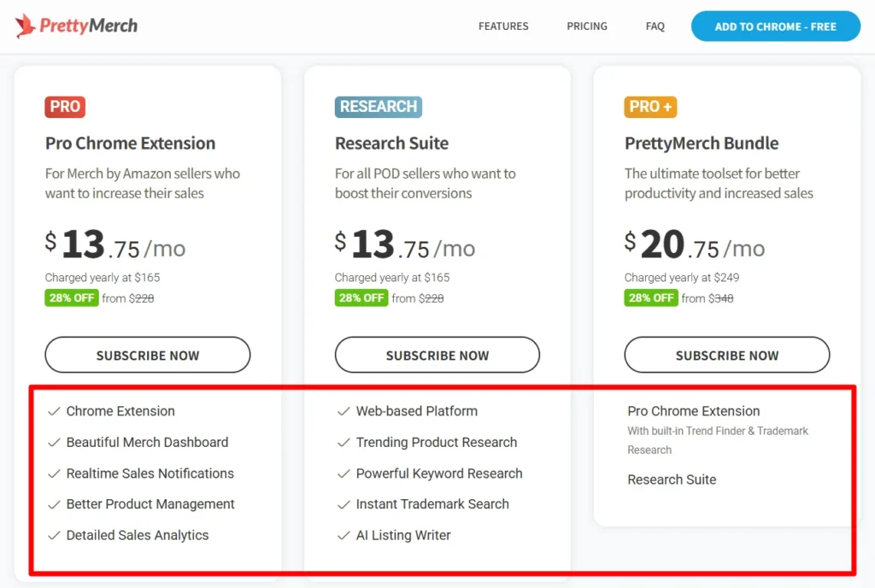Open the FAQ navigation link
The width and height of the screenshot is (875, 588).
click(655, 26)
